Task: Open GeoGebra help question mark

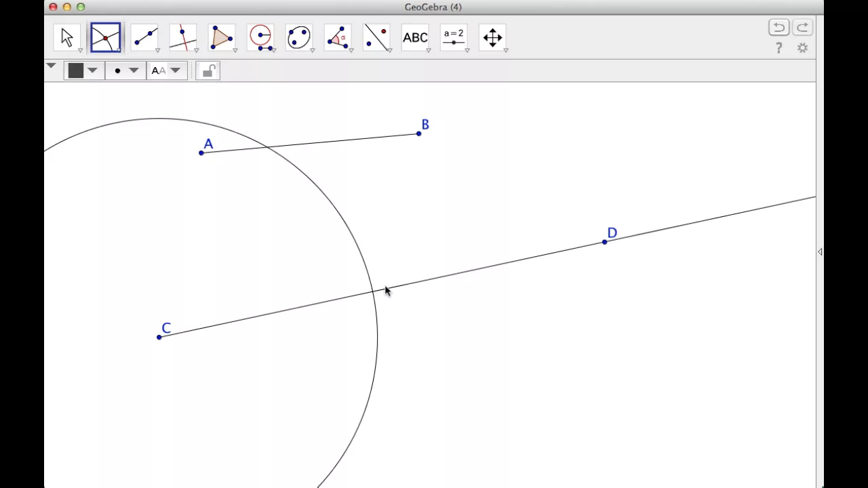Action: click(x=778, y=48)
